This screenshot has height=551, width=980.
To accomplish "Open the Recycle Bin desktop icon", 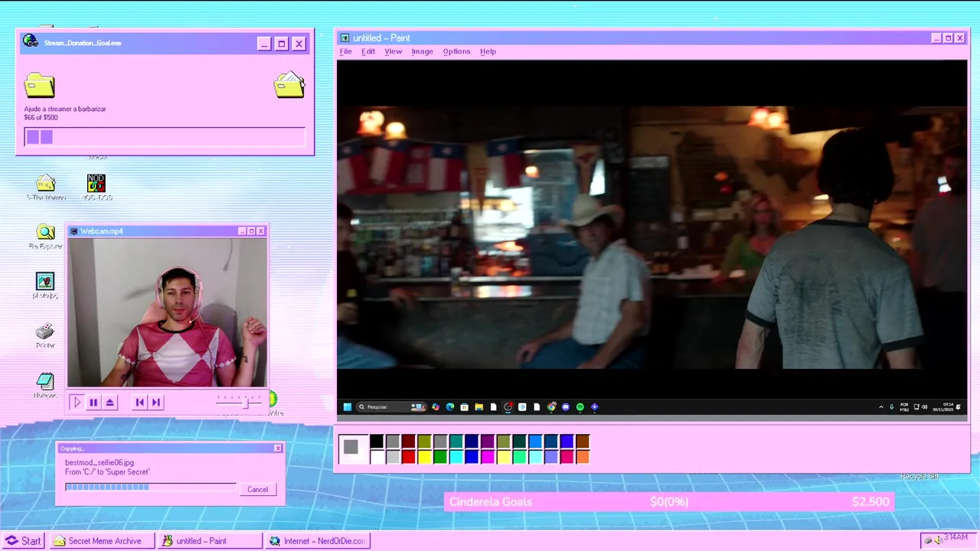I will (x=920, y=476).
